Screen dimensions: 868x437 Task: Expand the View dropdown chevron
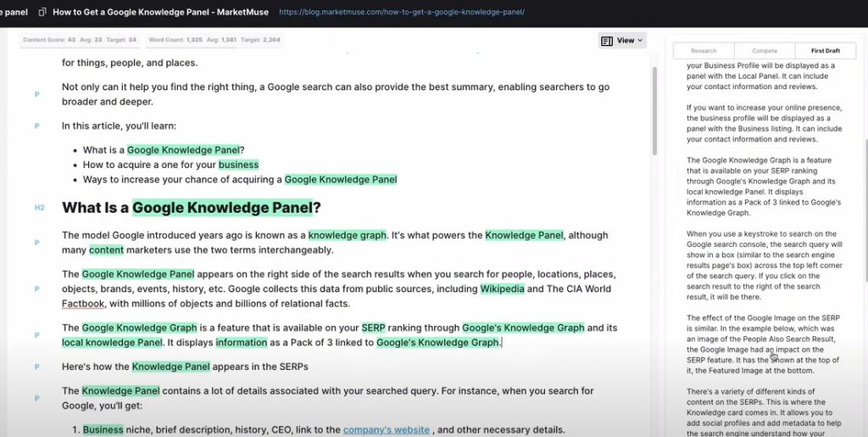640,40
